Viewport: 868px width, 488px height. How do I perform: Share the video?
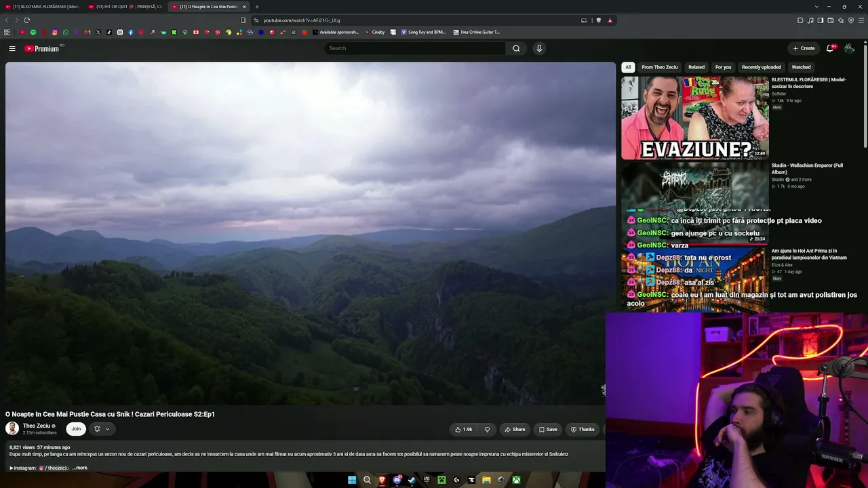(x=515, y=429)
